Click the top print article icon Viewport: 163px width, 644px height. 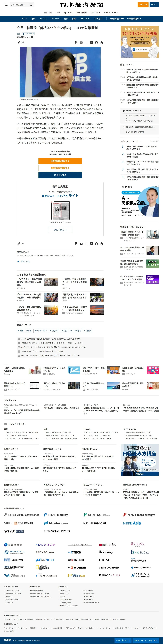click(x=76, y=43)
